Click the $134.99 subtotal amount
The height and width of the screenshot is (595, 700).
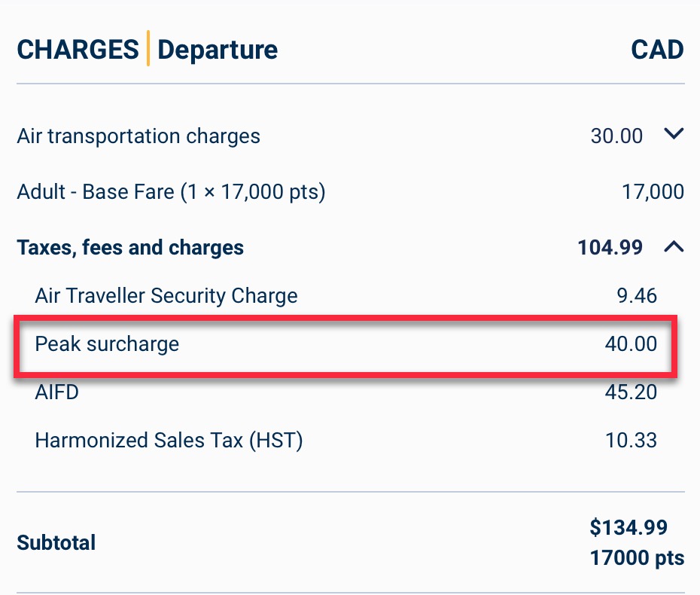click(629, 527)
